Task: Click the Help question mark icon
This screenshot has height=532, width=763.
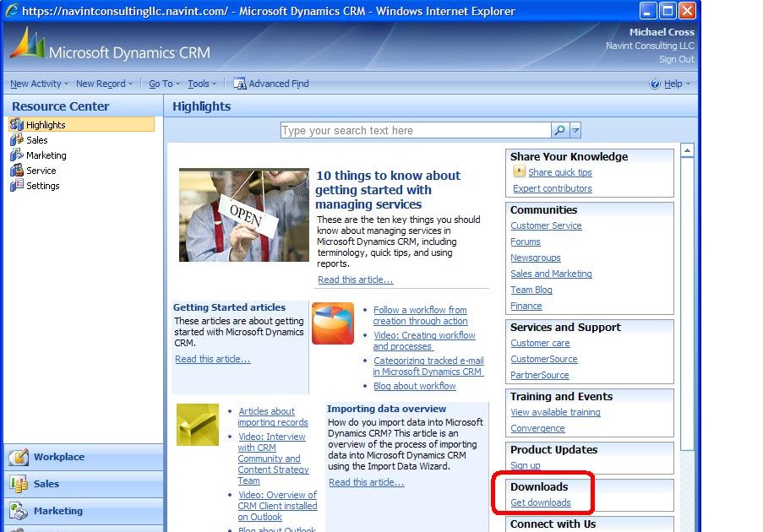Action: pyautogui.click(x=655, y=84)
